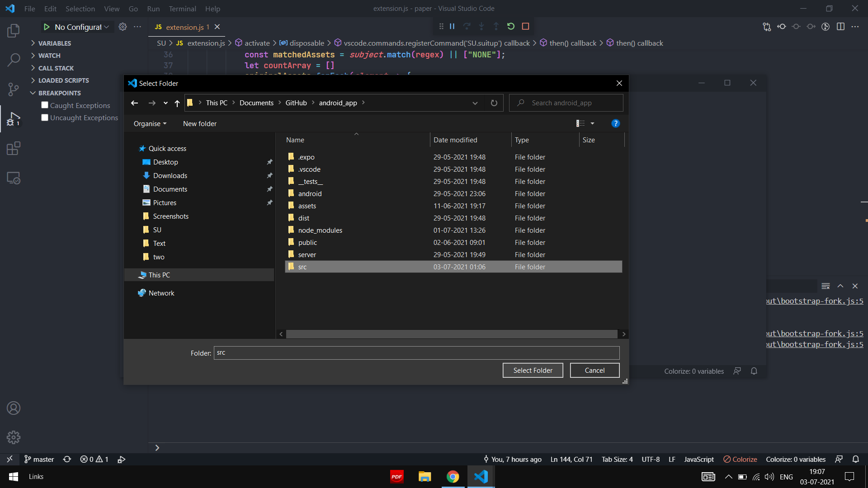Stop the debug session
The height and width of the screenshot is (488, 868).
(x=525, y=26)
